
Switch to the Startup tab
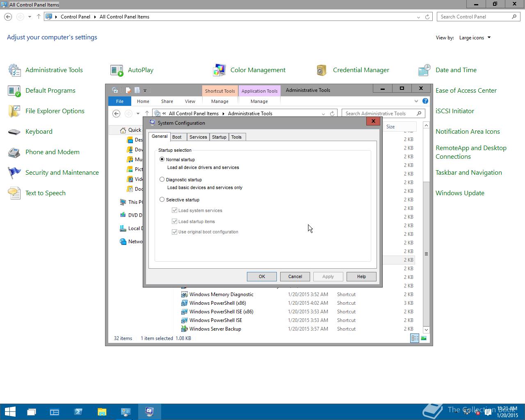(219, 137)
